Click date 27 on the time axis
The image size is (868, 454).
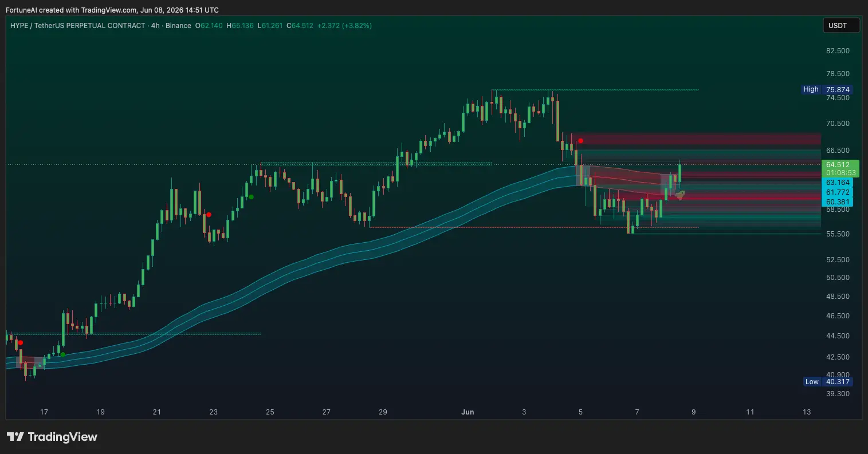tap(327, 412)
